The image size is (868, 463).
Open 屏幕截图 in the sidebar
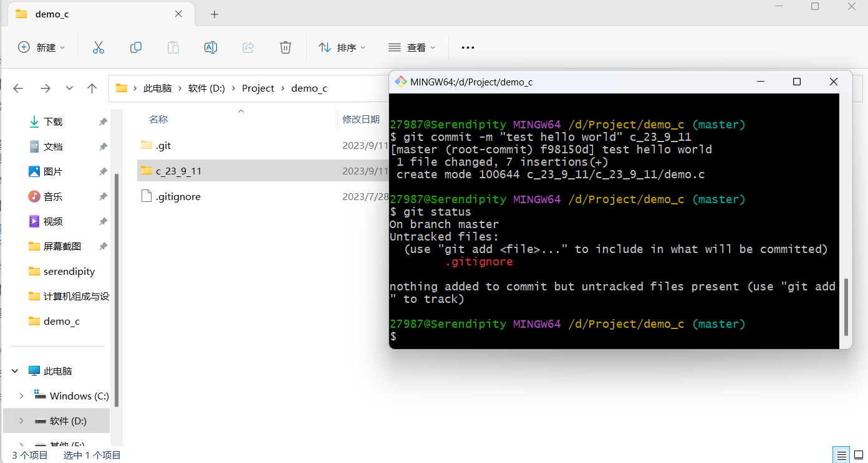[62, 247]
